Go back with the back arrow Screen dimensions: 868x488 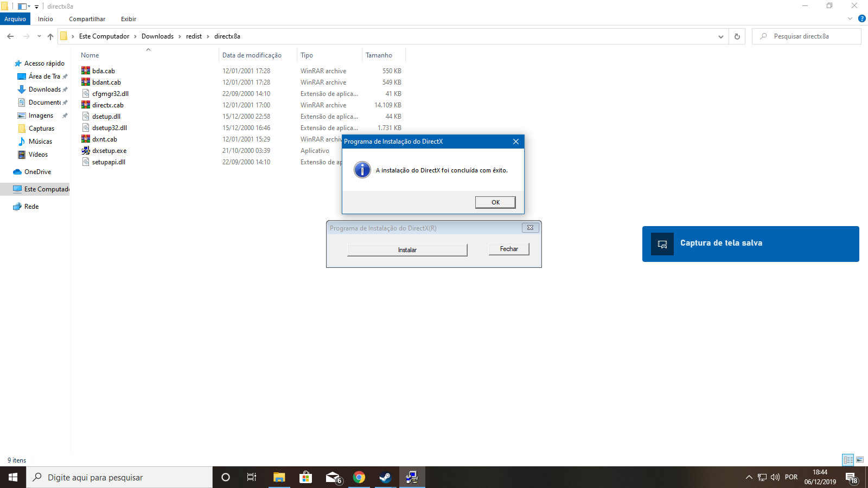[10, 36]
